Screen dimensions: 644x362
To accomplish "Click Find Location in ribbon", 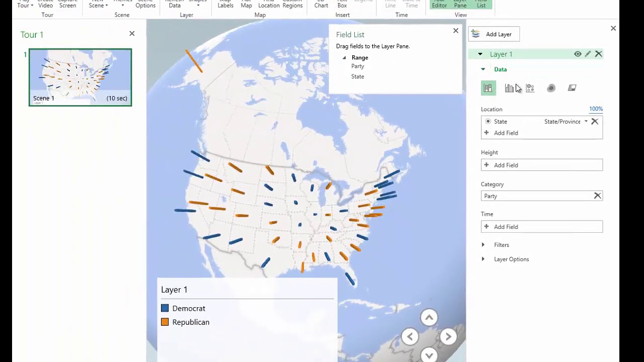I will pos(269,4).
